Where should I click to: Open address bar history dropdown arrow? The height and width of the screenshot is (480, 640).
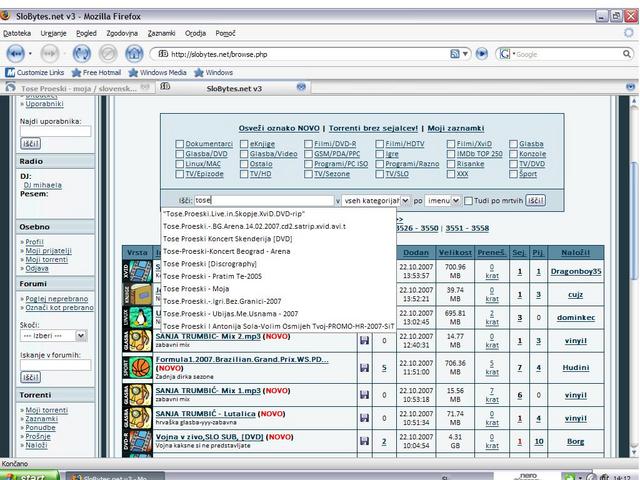(x=465, y=54)
